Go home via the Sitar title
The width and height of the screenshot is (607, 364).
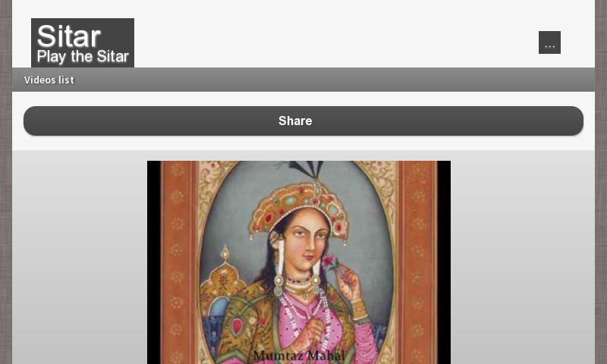tap(68, 36)
